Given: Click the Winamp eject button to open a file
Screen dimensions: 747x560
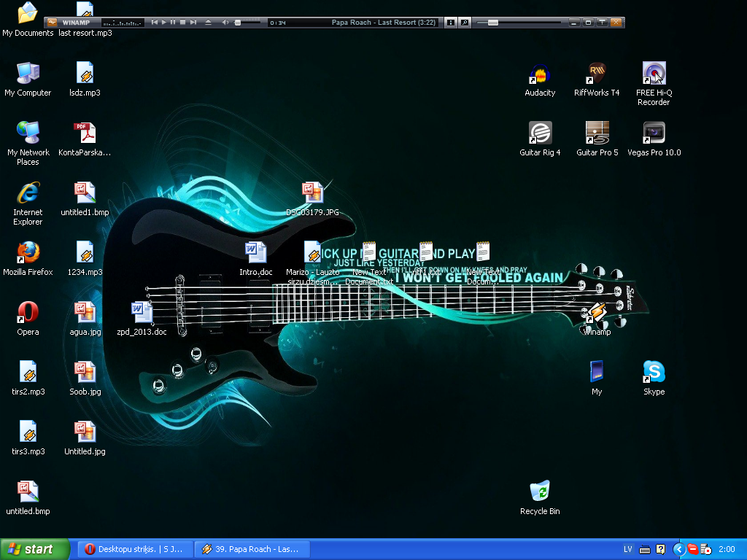Looking at the screenshot, I should point(208,23).
